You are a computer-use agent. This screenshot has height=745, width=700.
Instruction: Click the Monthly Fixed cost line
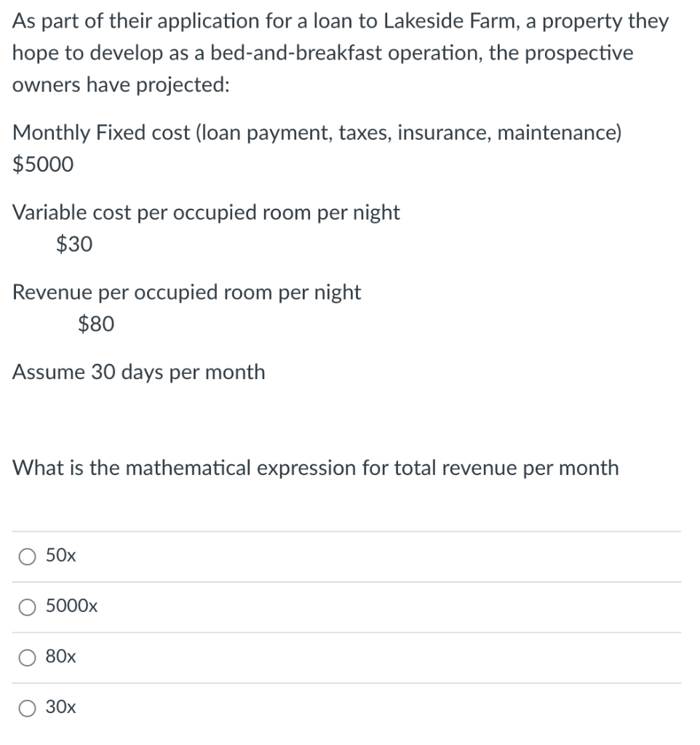tap(317, 133)
